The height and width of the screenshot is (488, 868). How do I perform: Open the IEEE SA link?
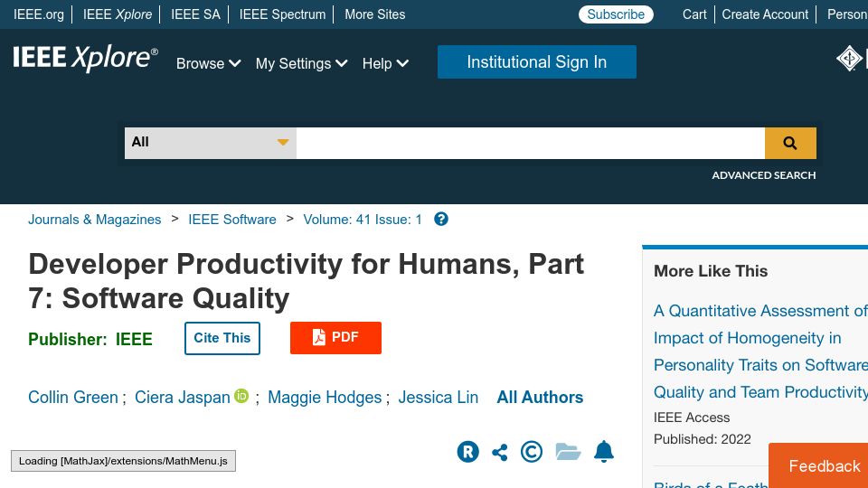[x=195, y=14]
